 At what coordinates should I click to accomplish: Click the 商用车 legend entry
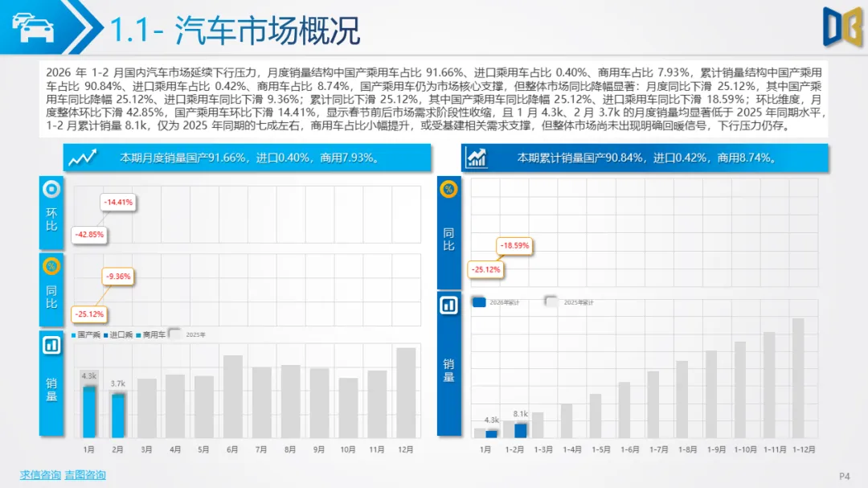click(150, 334)
